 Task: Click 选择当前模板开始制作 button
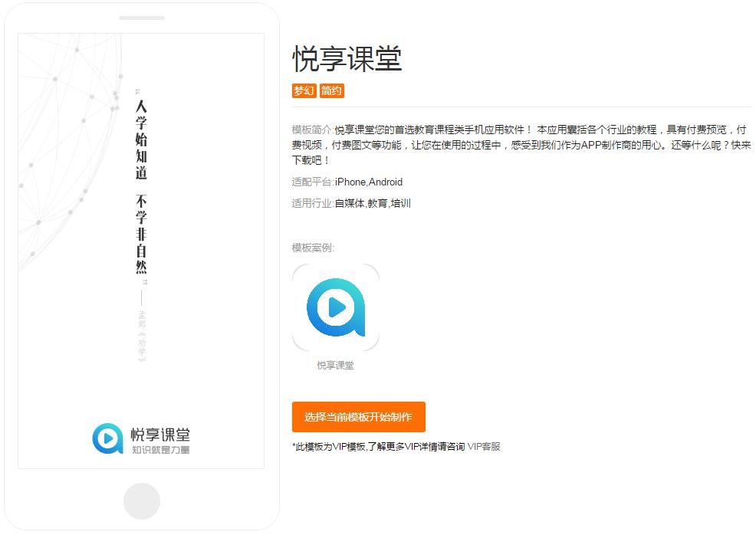click(358, 417)
